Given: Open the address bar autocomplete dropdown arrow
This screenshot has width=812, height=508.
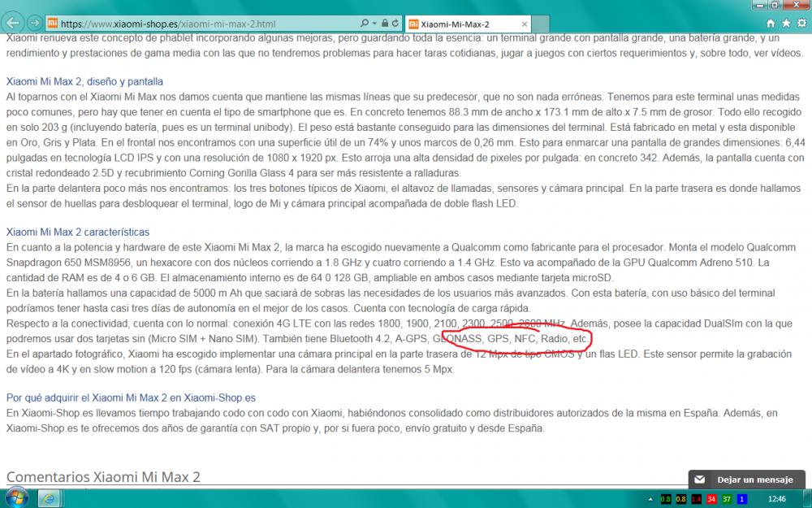Looking at the screenshot, I should pyautogui.click(x=374, y=24).
